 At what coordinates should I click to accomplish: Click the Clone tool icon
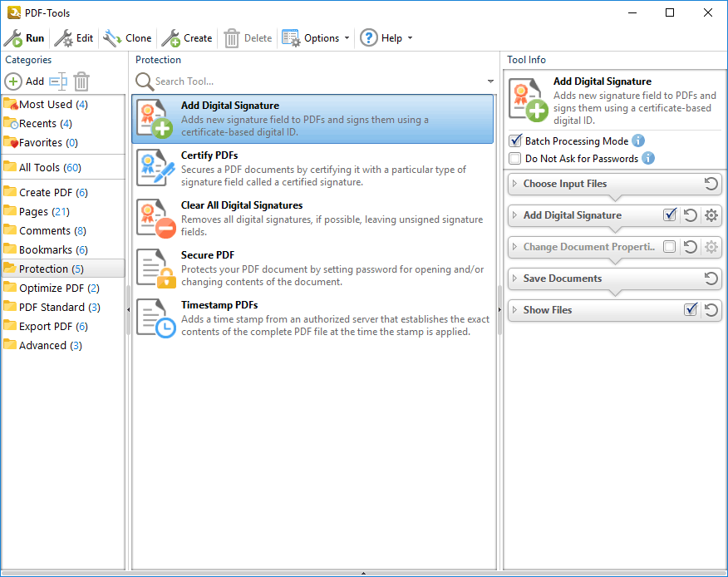(x=112, y=38)
